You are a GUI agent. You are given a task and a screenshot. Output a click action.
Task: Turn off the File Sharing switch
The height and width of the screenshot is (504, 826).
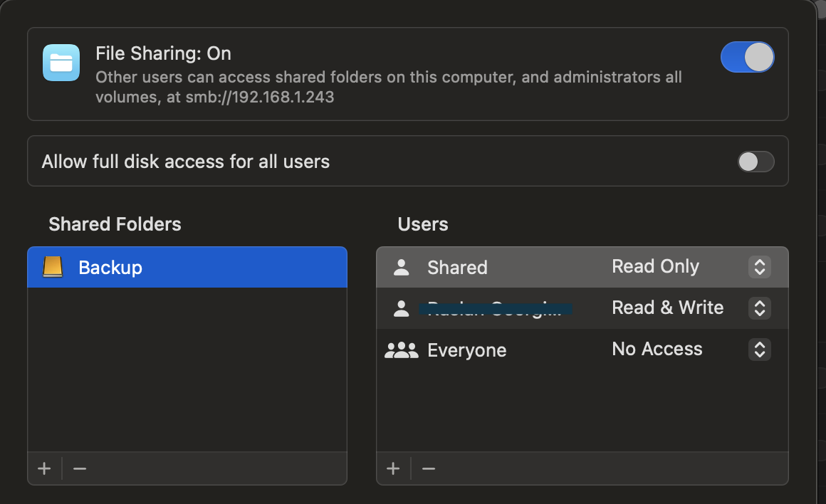pyautogui.click(x=747, y=57)
